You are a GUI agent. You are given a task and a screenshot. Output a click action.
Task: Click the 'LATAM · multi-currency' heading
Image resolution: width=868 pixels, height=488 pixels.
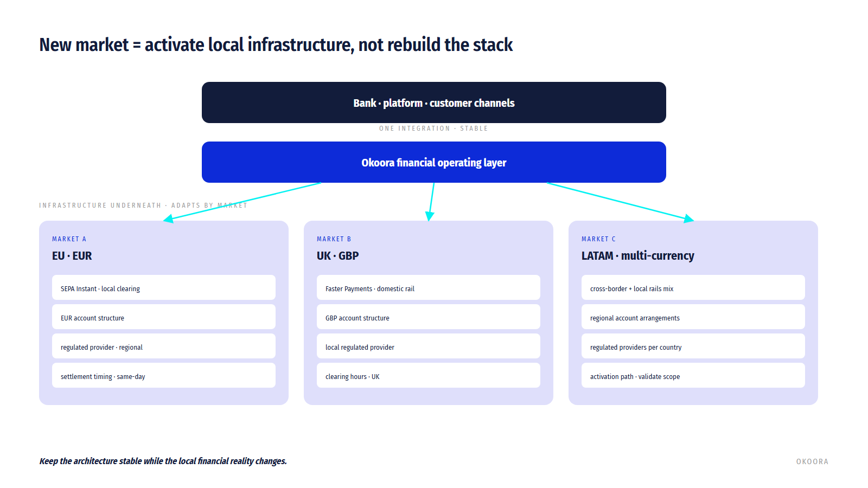(x=638, y=256)
